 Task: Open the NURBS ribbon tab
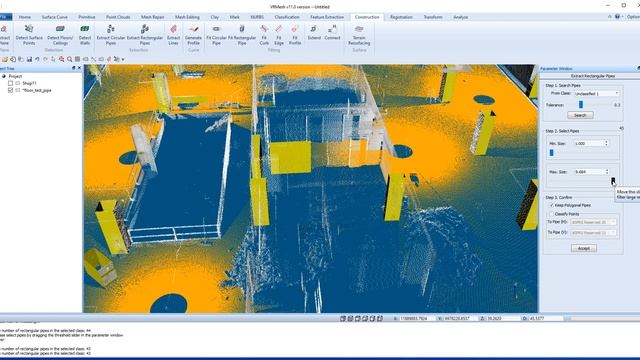(x=257, y=17)
